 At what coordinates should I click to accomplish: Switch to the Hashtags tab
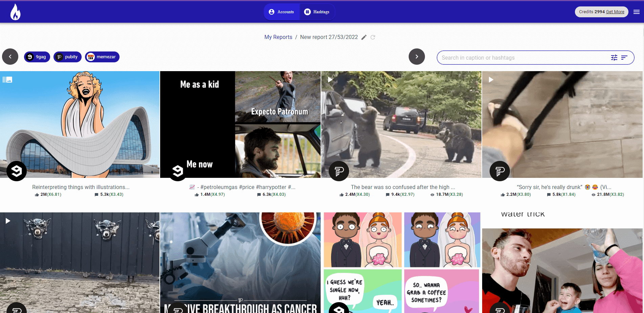(x=317, y=12)
